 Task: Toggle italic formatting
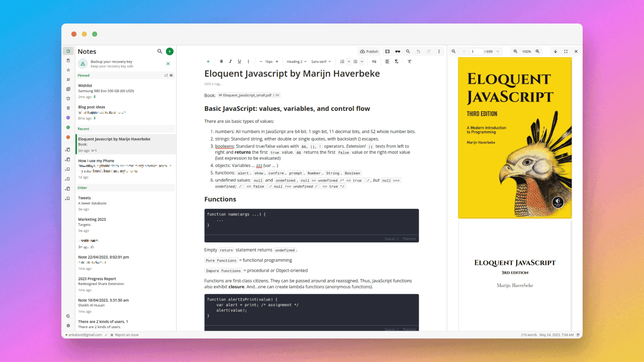pyautogui.click(x=230, y=62)
